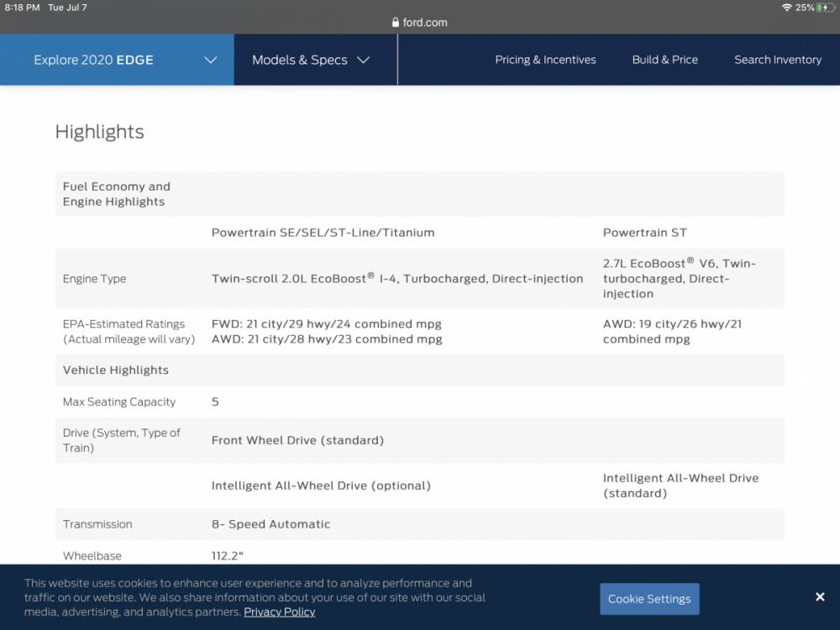Tap the battery indicator icon
Image resolution: width=840 pixels, height=630 pixels.
[827, 8]
